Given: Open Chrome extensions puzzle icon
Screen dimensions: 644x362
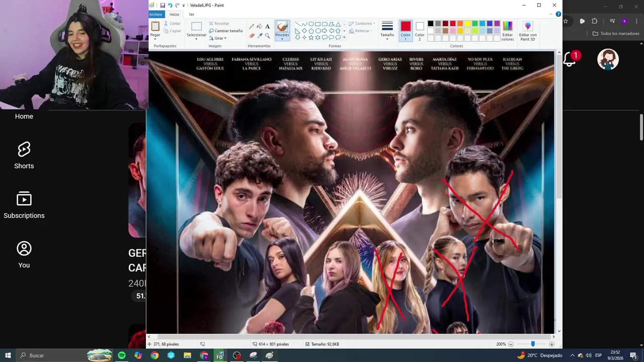Looking at the screenshot, I should click(595, 21).
